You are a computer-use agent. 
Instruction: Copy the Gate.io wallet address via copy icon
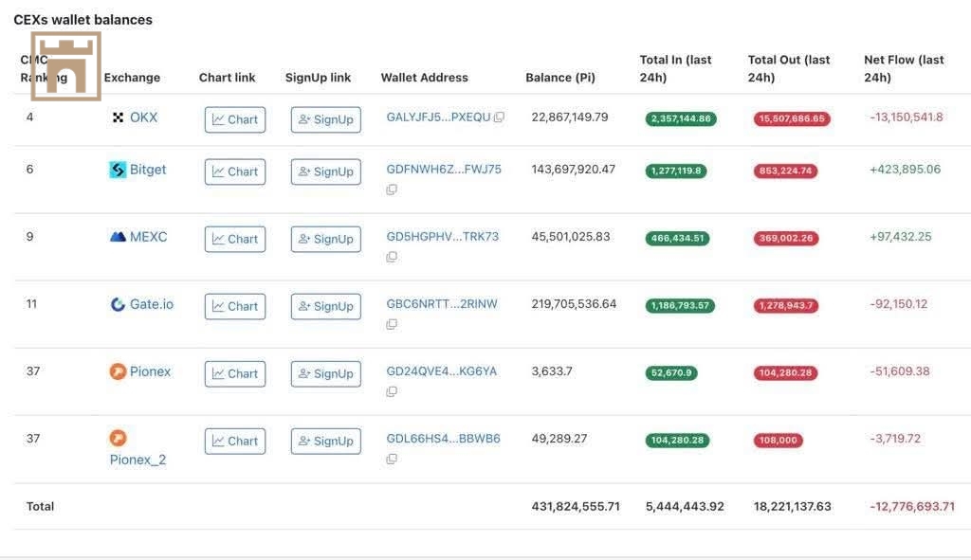pyautogui.click(x=392, y=324)
